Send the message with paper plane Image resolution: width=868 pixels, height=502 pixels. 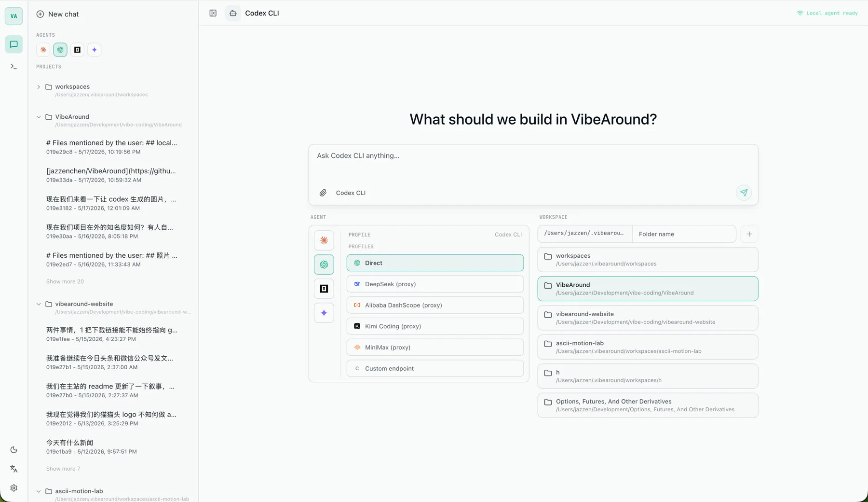[x=744, y=193]
